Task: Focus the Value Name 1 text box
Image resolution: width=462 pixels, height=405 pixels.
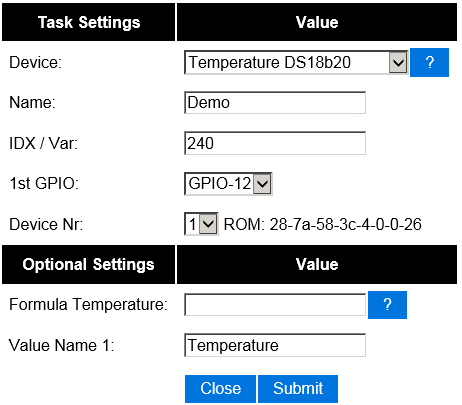Action: (x=275, y=345)
